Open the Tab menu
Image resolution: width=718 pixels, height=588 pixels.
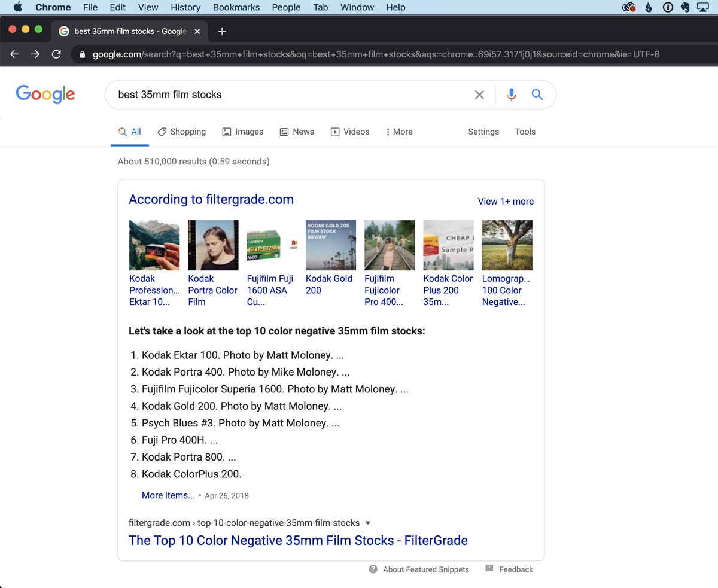tap(320, 7)
